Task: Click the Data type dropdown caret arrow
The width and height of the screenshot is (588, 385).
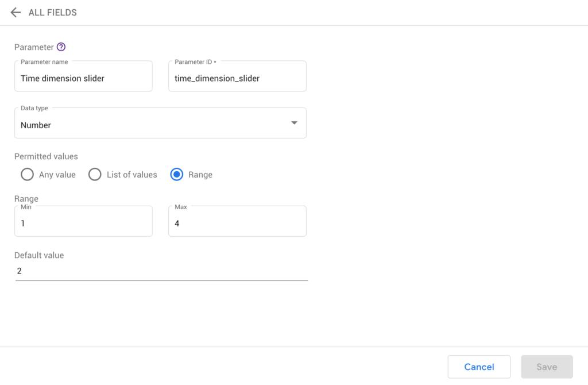Action: 295,122
